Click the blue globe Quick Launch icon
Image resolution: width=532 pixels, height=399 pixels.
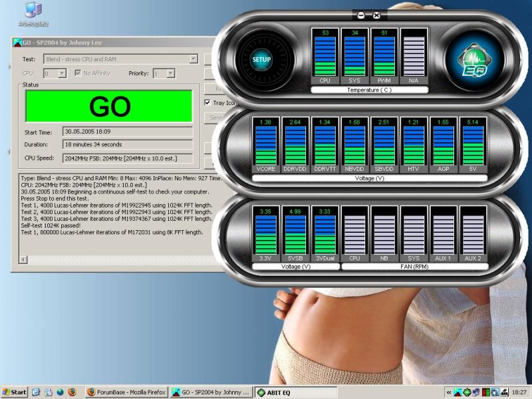pos(60,392)
